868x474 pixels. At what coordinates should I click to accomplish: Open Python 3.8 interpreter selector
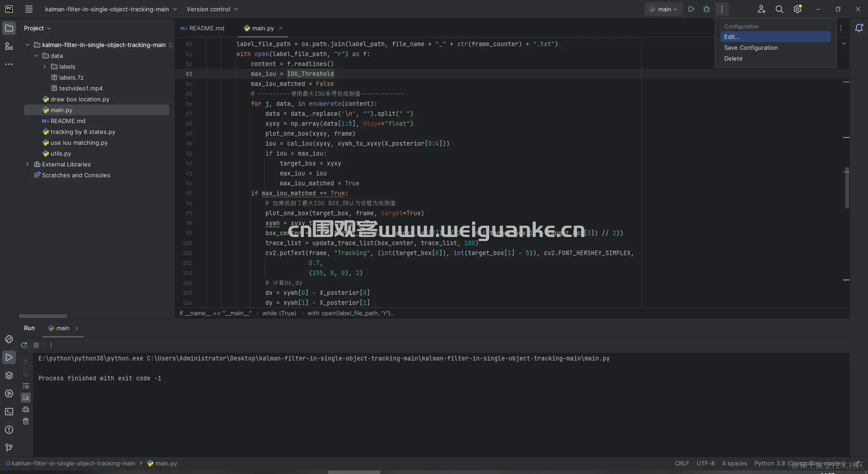pos(799,464)
